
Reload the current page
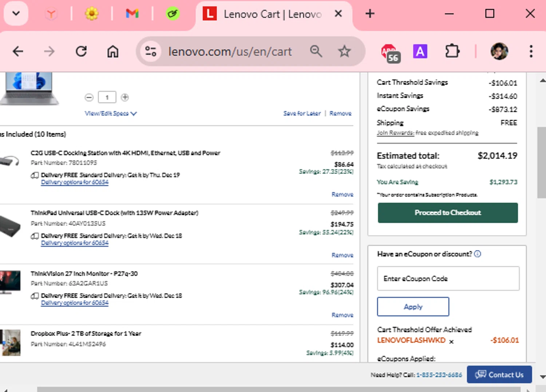[x=81, y=51]
